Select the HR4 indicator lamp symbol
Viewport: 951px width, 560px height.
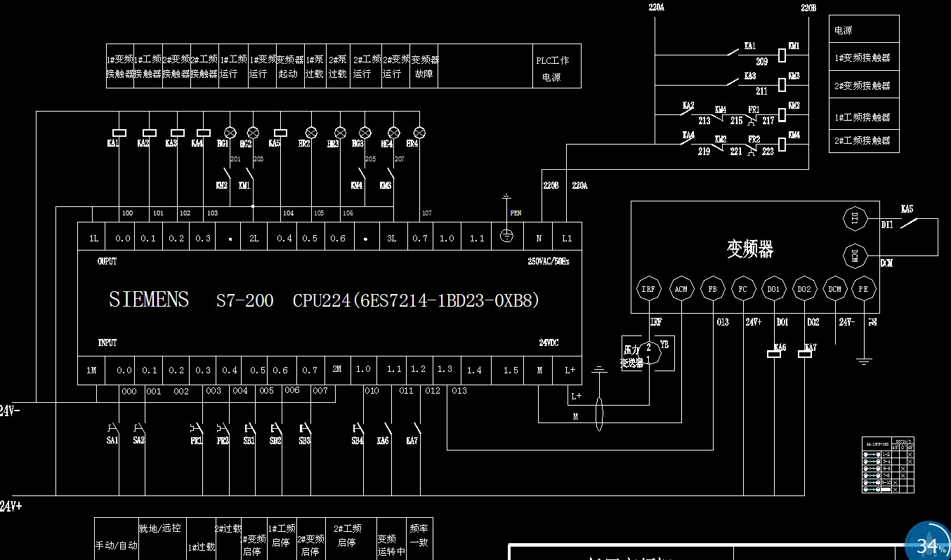click(419, 132)
